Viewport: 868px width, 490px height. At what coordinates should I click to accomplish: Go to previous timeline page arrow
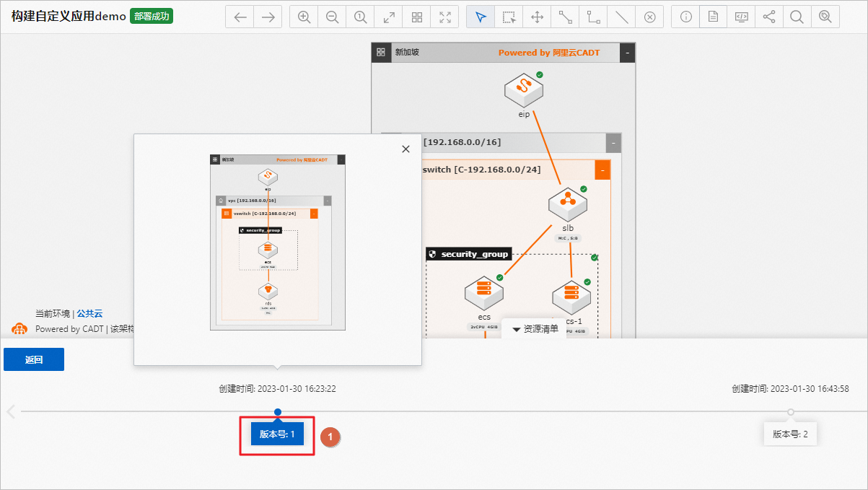(x=11, y=411)
